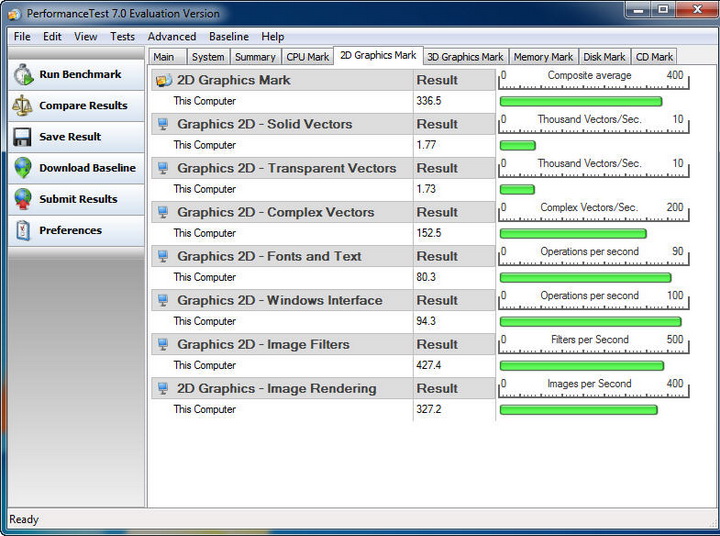Open the Baseline menu

[x=229, y=36]
